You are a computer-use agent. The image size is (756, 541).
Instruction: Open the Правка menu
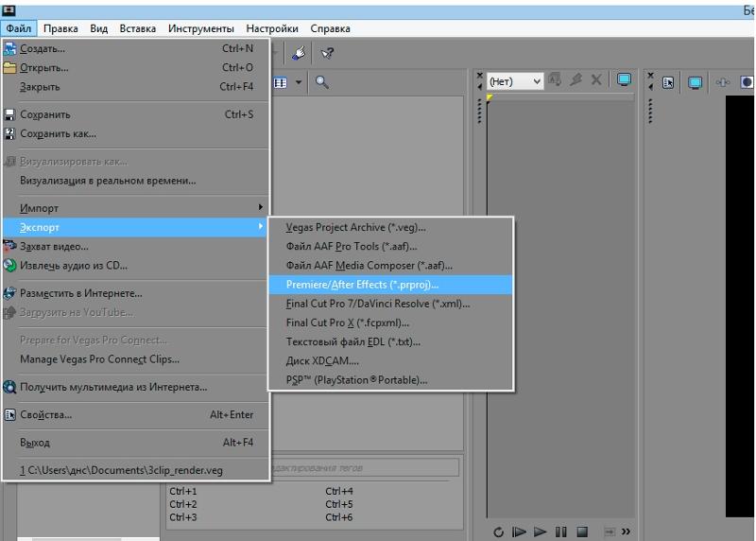click(x=60, y=28)
